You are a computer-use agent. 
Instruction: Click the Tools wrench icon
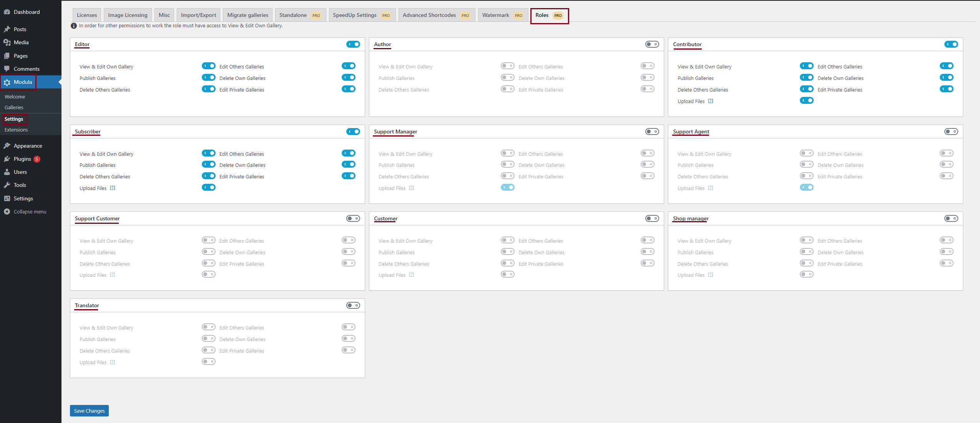(x=7, y=185)
